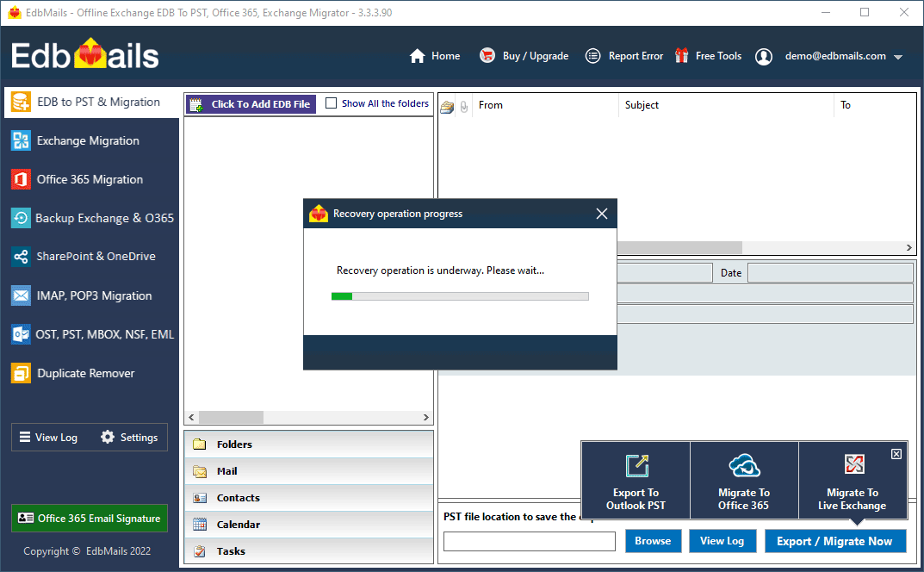Open the Contacts view row

pos(309,498)
